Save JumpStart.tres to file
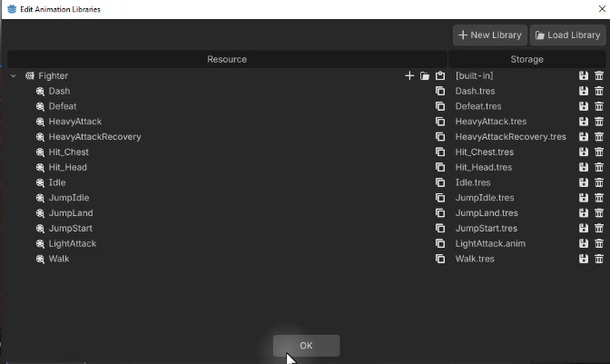 pos(584,228)
